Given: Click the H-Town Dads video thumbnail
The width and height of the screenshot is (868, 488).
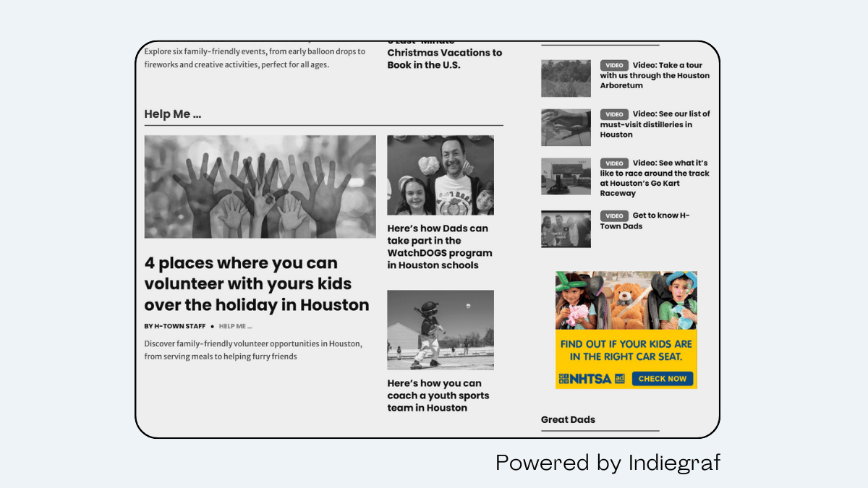Looking at the screenshot, I should coord(565,228).
